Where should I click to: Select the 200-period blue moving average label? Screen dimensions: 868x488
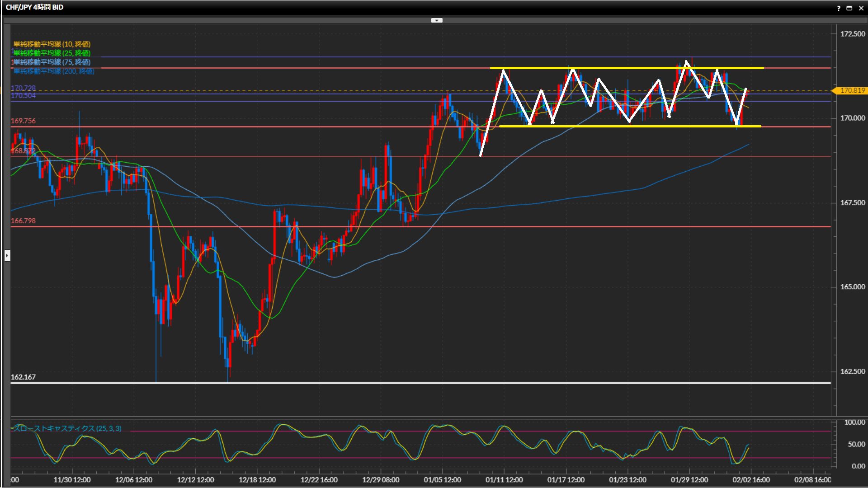[x=54, y=71]
